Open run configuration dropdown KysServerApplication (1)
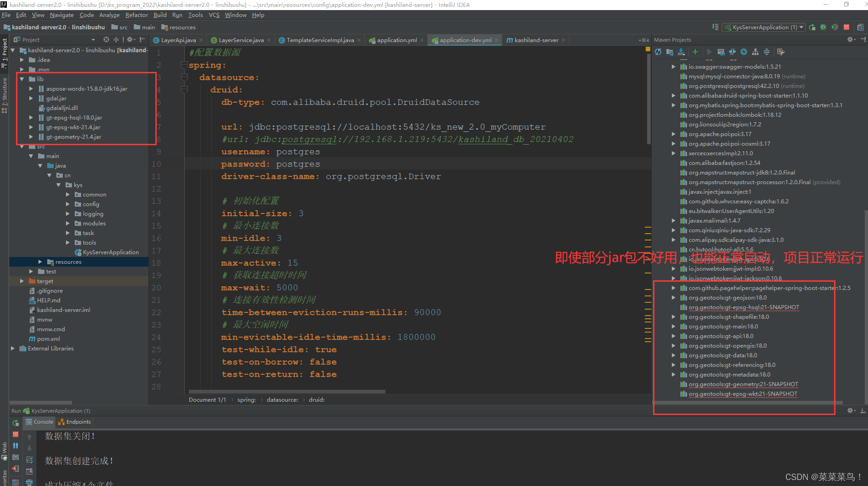Viewport: 868px width, 486px height. [x=764, y=27]
